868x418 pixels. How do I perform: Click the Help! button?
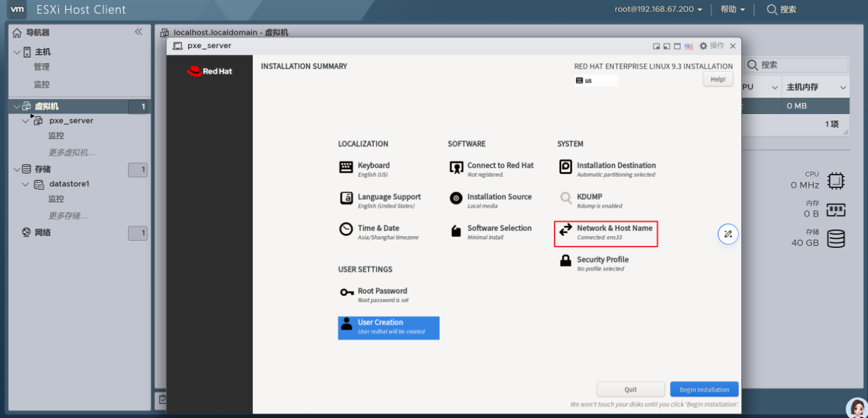718,79
